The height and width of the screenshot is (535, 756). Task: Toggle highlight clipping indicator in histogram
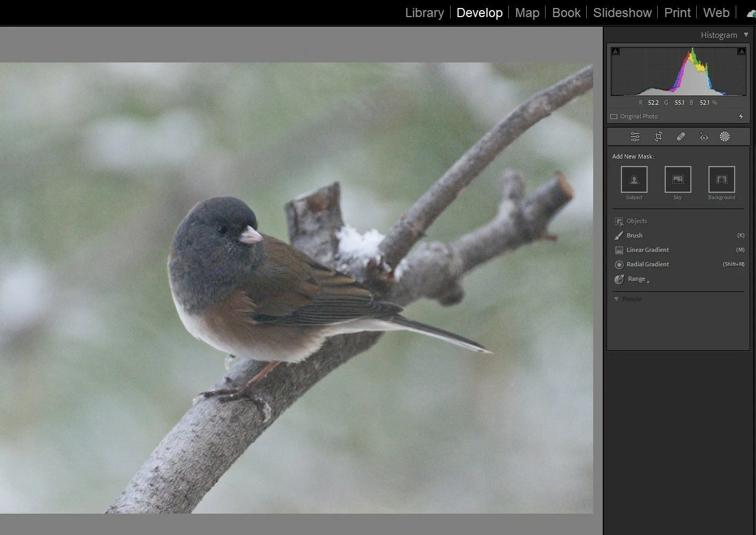click(x=742, y=51)
